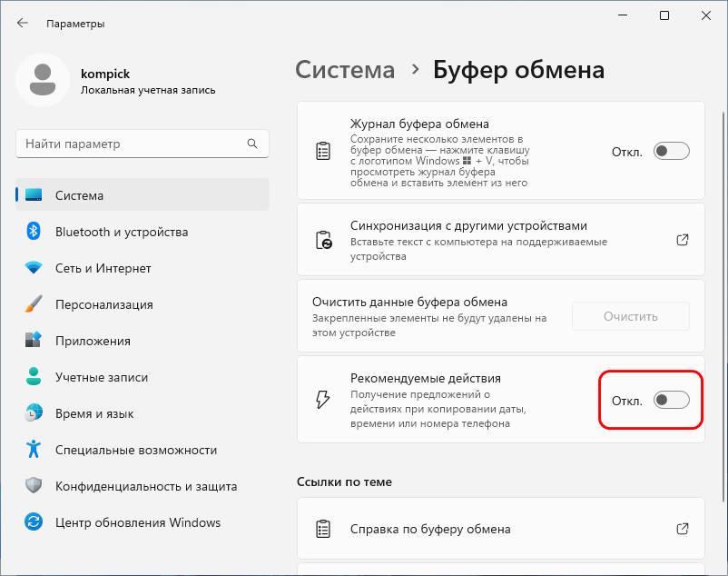
Task: Click the Буфер обмена page heading
Action: (x=518, y=70)
